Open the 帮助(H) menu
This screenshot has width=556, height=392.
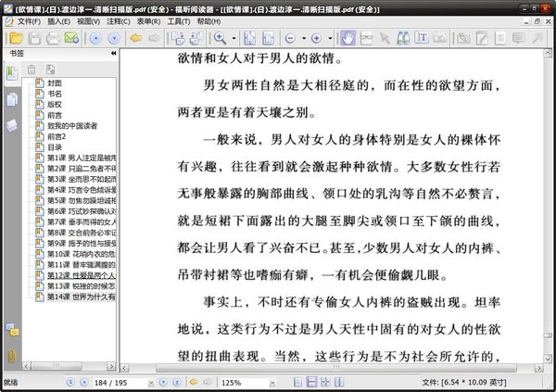tap(208, 20)
